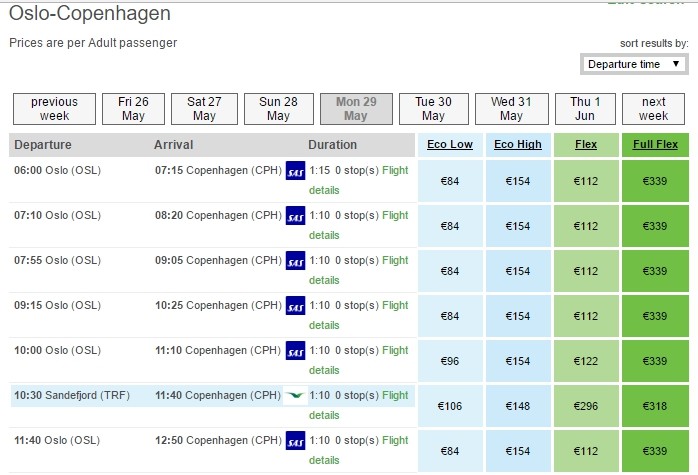This screenshot has width=698, height=475.
Task: Go to next week
Action: (x=654, y=108)
